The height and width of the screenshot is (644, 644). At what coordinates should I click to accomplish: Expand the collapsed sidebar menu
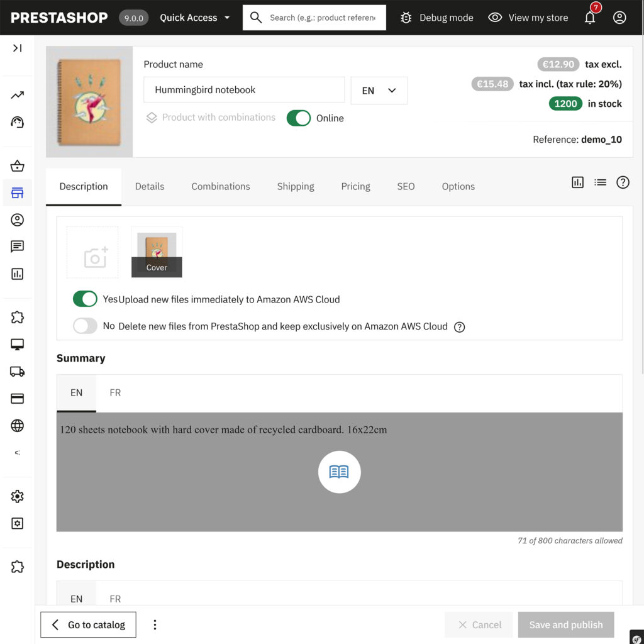point(17,48)
